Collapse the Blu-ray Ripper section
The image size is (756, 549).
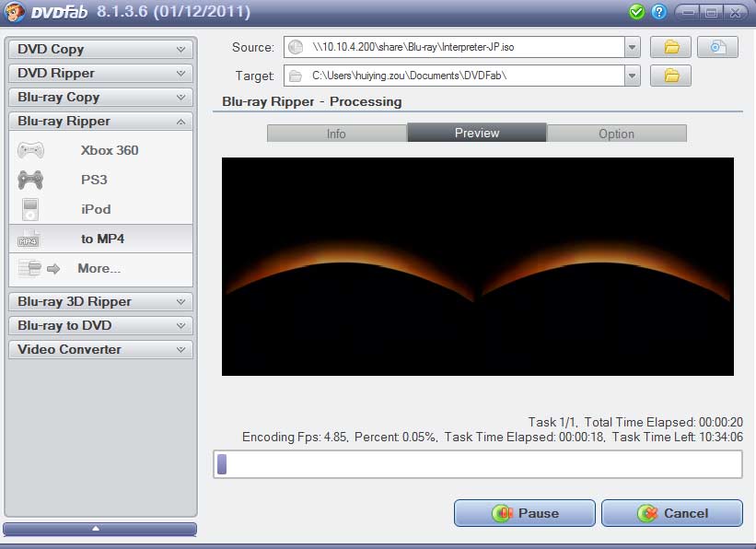pos(100,121)
